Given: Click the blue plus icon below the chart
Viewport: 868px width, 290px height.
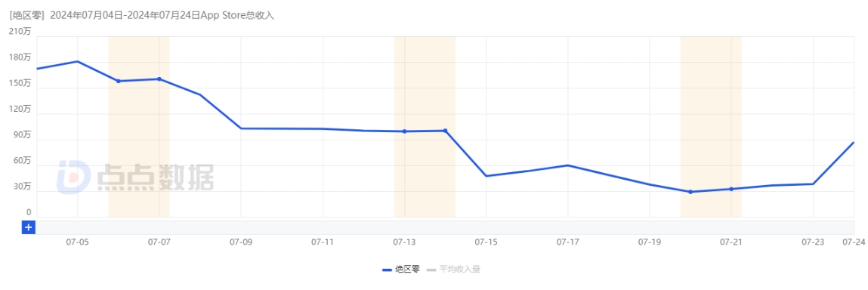Looking at the screenshot, I should (x=28, y=227).
